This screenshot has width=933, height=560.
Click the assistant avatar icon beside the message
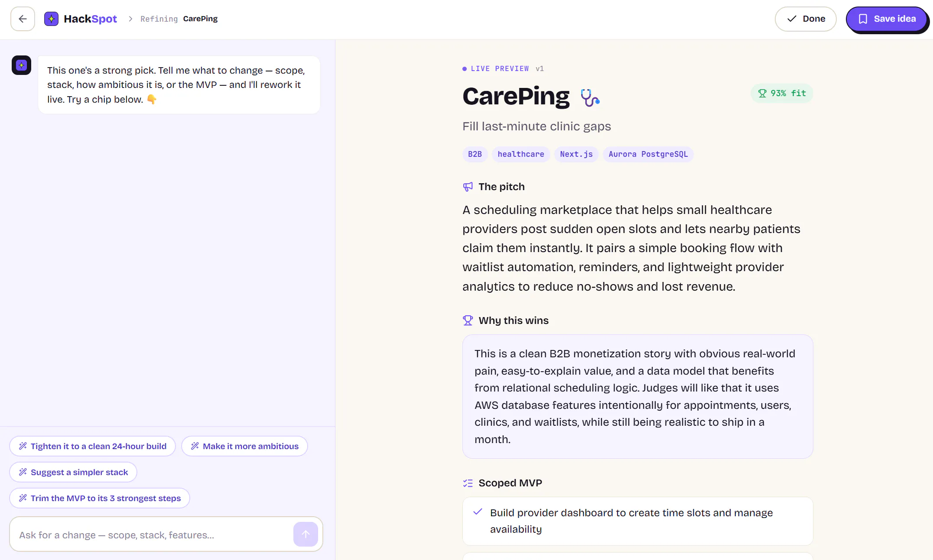(21, 65)
